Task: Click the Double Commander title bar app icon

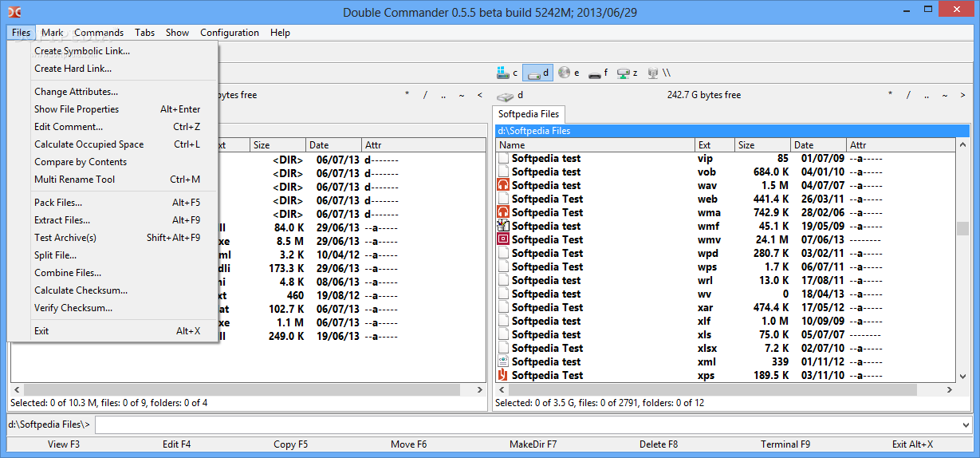Action: click(14, 12)
